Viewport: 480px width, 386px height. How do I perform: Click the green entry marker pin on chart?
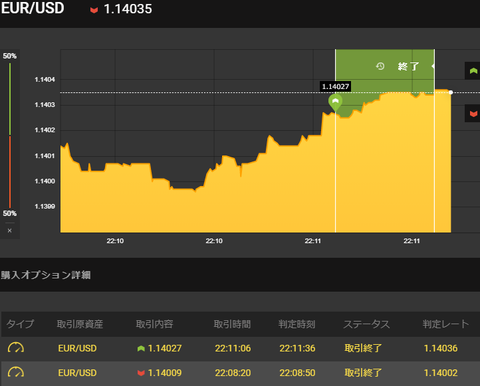pyautogui.click(x=335, y=103)
